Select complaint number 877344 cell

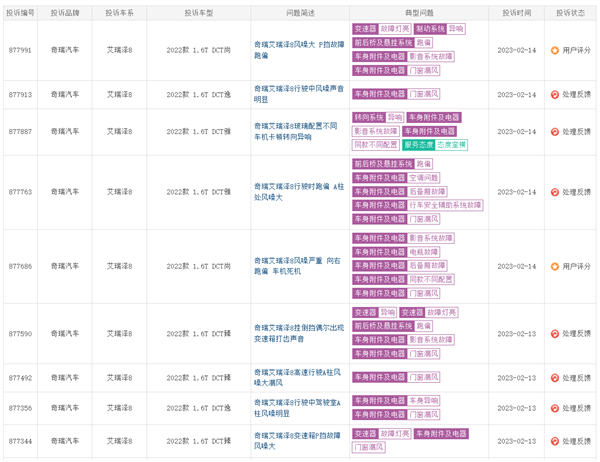(x=20, y=441)
